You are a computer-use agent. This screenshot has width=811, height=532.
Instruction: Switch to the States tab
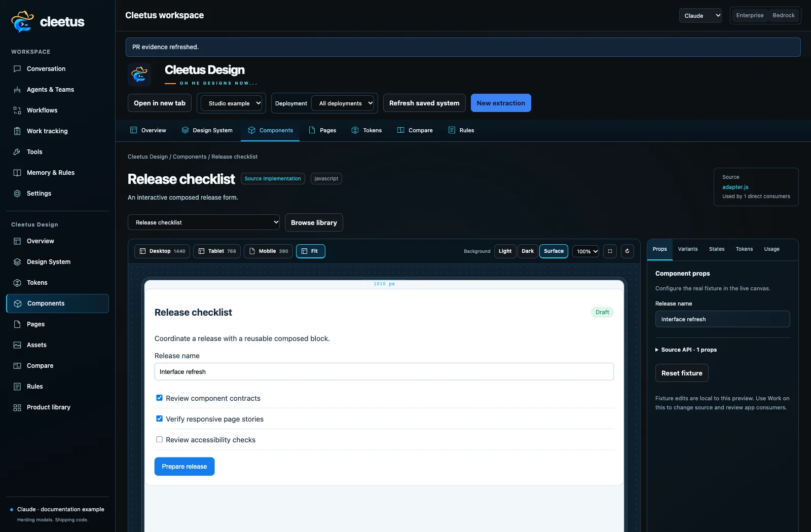click(x=717, y=249)
